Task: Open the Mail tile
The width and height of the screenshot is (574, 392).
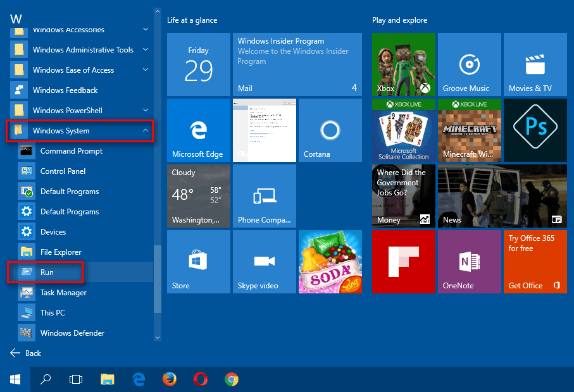Action: [297, 64]
